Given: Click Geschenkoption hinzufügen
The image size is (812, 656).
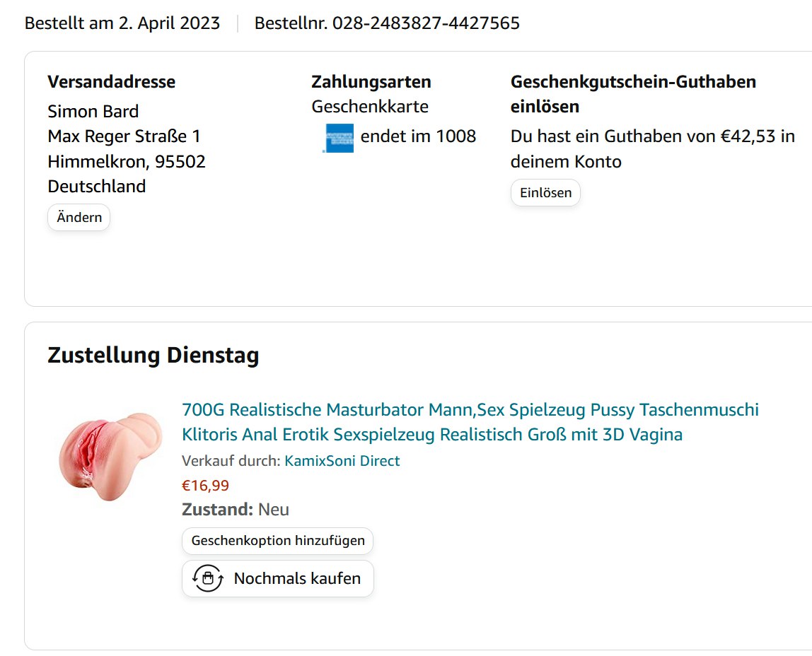Looking at the screenshot, I should click(x=277, y=541).
